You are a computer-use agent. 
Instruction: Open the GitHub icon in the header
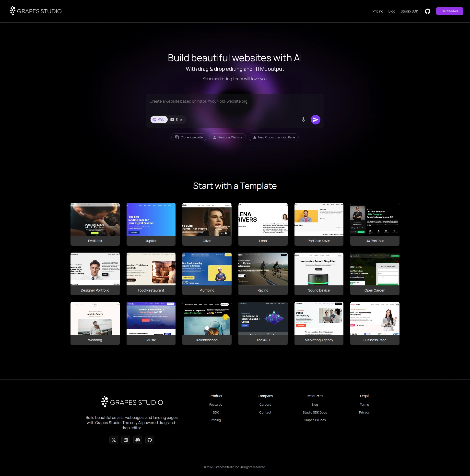[427, 11]
